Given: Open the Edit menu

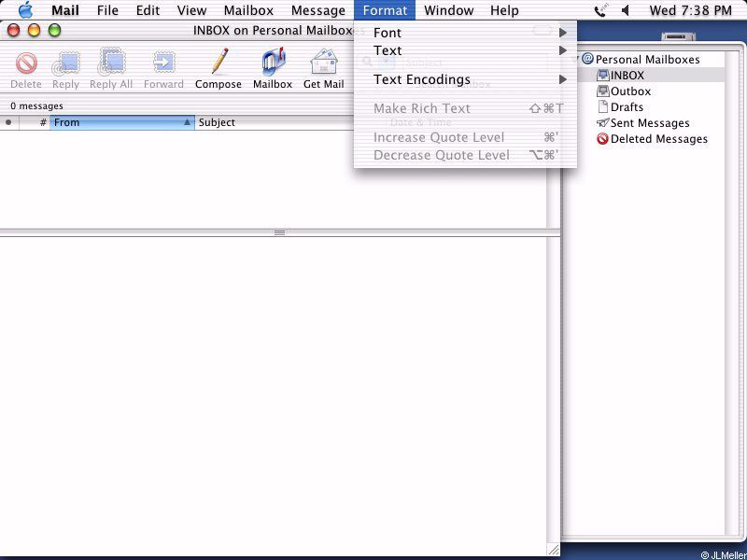Looking at the screenshot, I should click(148, 10).
